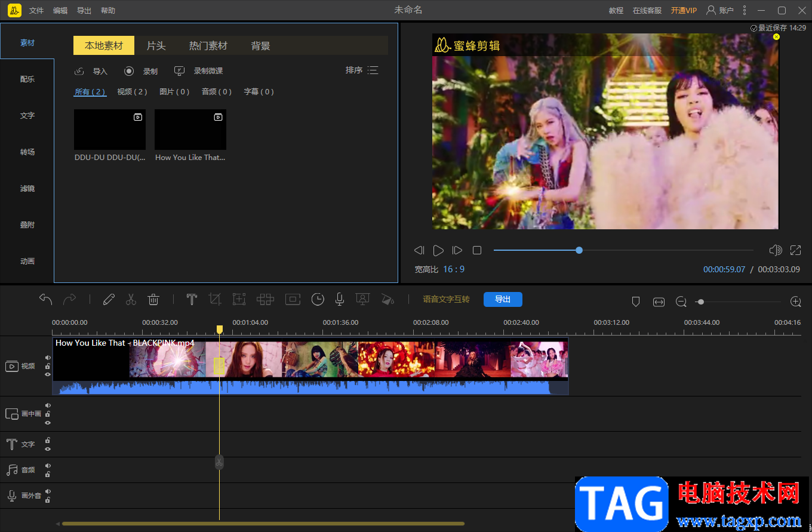
Task: Click 语音文字互转 speech-text conversion
Action: coord(446,299)
